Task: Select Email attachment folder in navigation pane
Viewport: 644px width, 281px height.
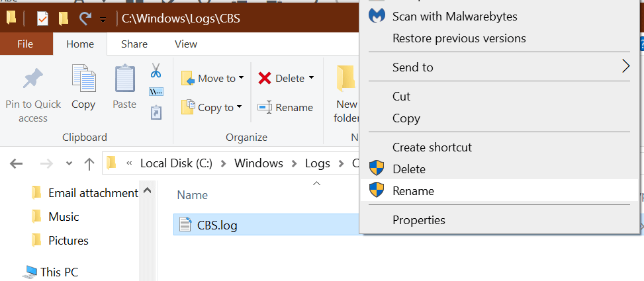Action: coord(85,193)
